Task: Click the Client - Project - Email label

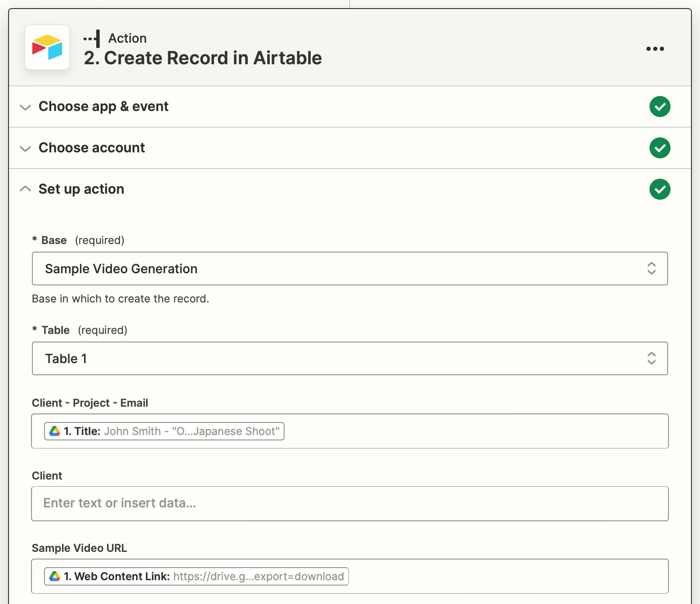Action: tap(90, 403)
